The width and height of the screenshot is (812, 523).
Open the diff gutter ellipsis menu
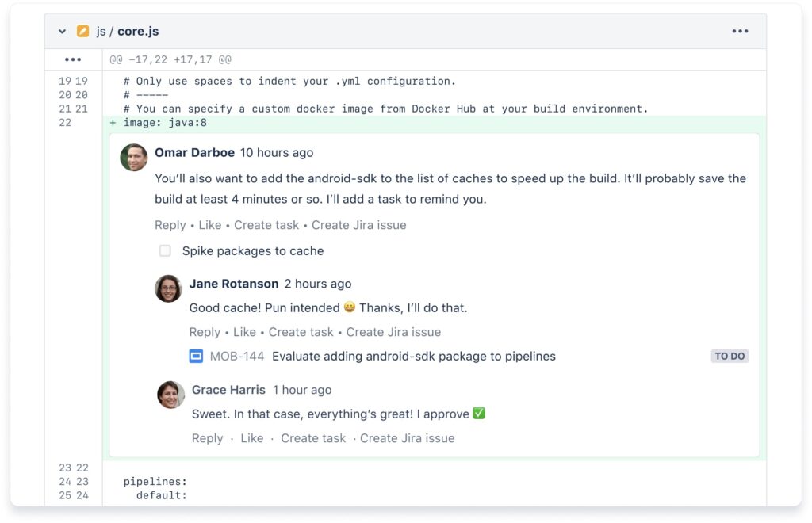[72, 59]
